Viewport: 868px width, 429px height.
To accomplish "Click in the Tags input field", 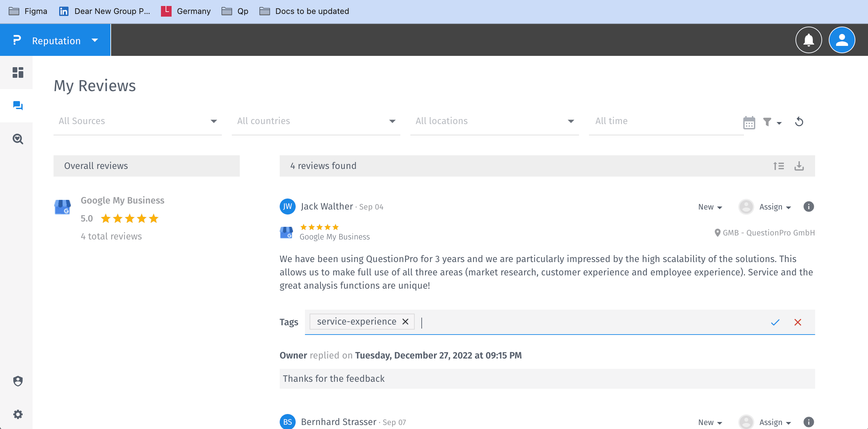I will click(x=573, y=322).
